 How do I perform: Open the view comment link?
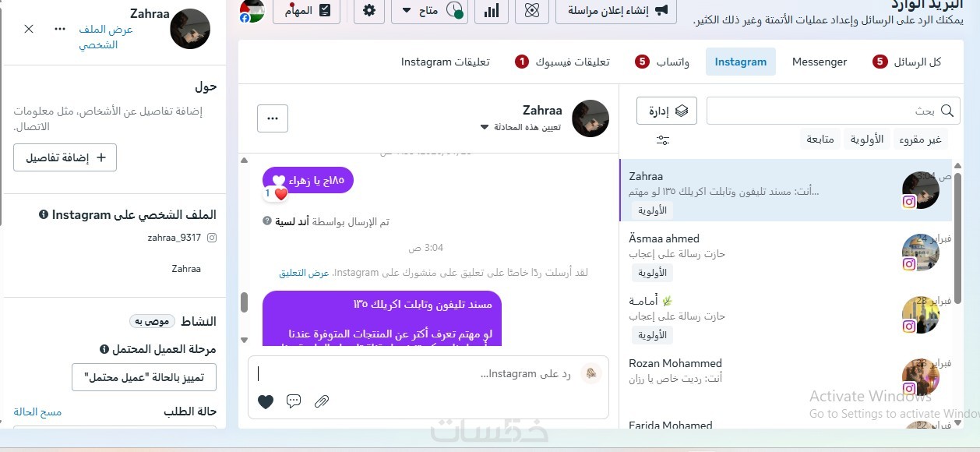[x=304, y=273]
